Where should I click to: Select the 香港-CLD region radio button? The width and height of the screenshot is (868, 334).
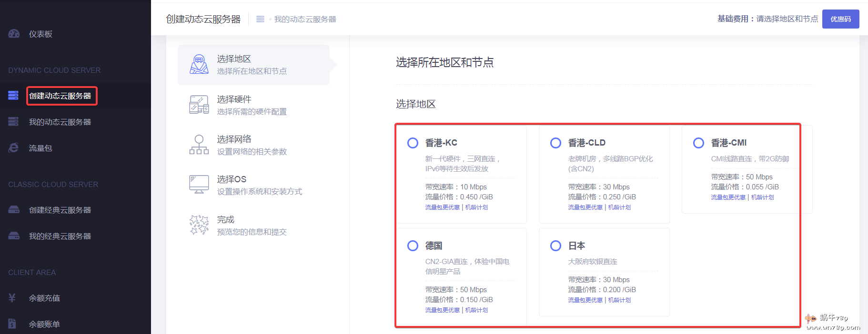click(x=555, y=143)
